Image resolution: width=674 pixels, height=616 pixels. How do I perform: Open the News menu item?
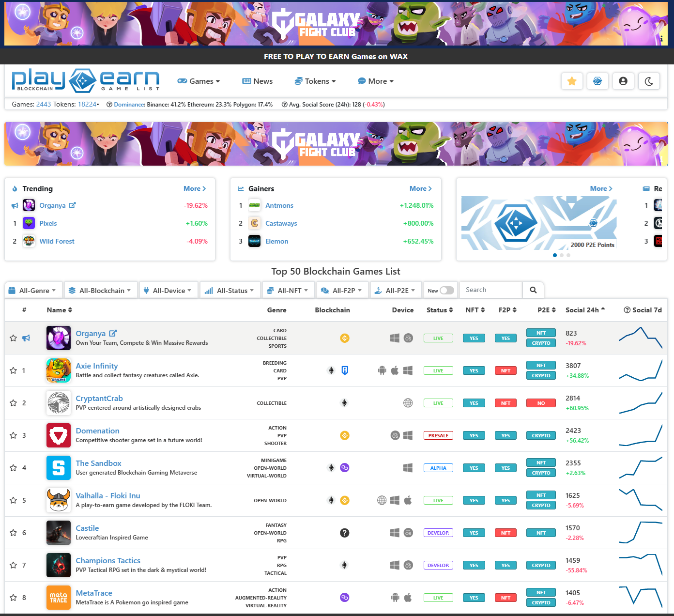click(258, 81)
